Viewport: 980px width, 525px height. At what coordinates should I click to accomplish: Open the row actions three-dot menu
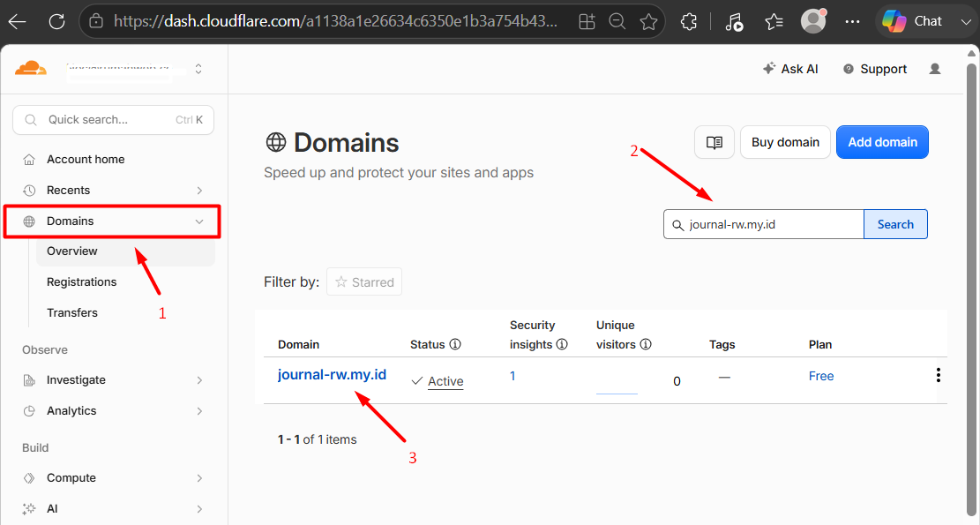[939, 375]
